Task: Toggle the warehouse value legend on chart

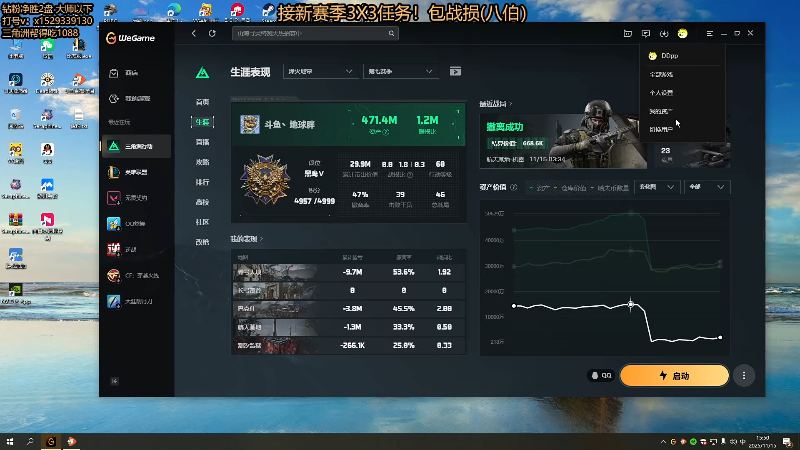Action: click(x=570, y=188)
